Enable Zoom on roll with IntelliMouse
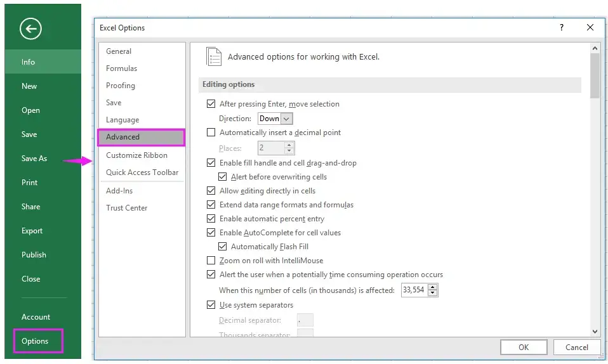Screen dimensions: 608x364 coord(211,261)
